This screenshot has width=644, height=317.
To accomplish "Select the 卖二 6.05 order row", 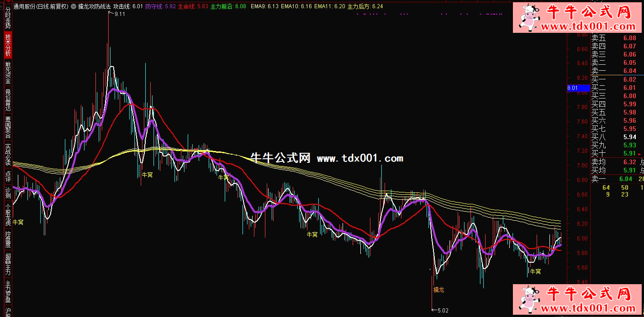I will 614,62.
